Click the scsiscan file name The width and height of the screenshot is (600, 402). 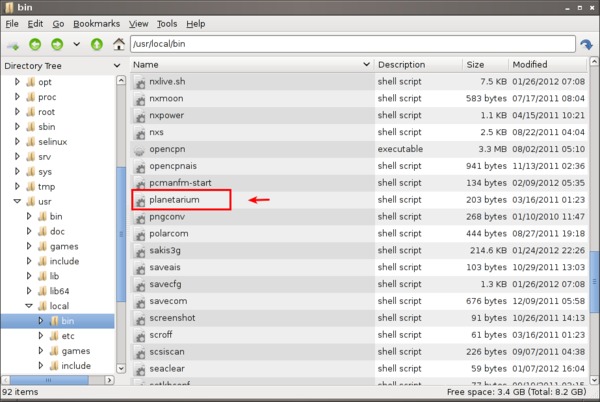click(167, 352)
